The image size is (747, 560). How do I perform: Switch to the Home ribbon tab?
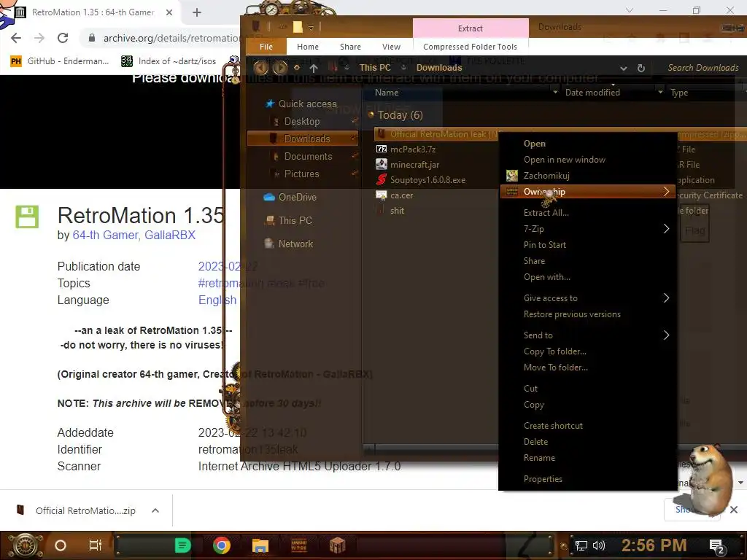(x=308, y=47)
